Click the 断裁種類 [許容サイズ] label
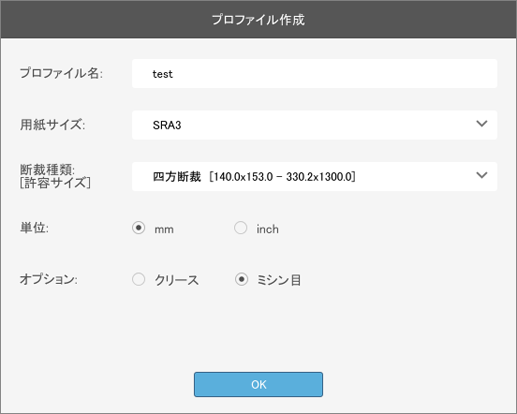Screen dimensions: 517x414 [x=55, y=176]
